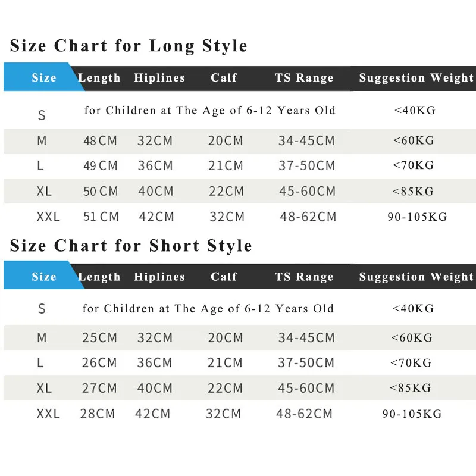Click the TS Range header in Long Style table
The width and height of the screenshot is (476, 476).
coord(304,78)
